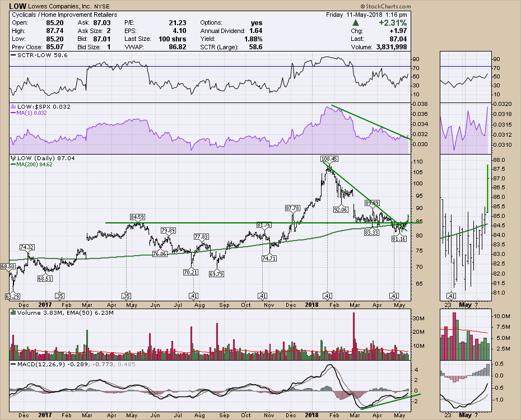Click the SCTR-LOW 58.6 indicator legend

tap(39, 55)
